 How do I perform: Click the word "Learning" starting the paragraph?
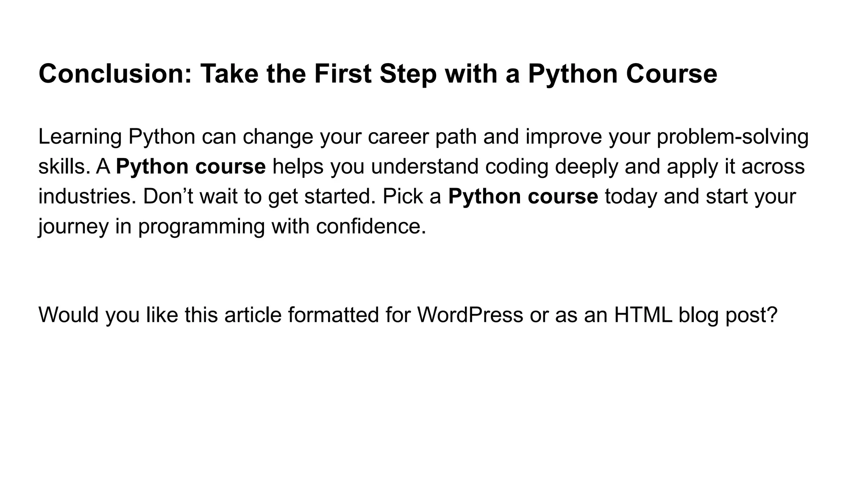coord(80,137)
